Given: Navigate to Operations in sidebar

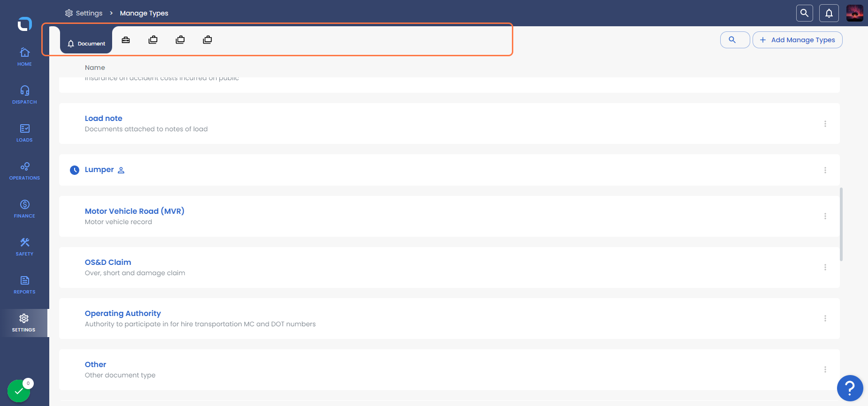Looking at the screenshot, I should click(x=24, y=171).
